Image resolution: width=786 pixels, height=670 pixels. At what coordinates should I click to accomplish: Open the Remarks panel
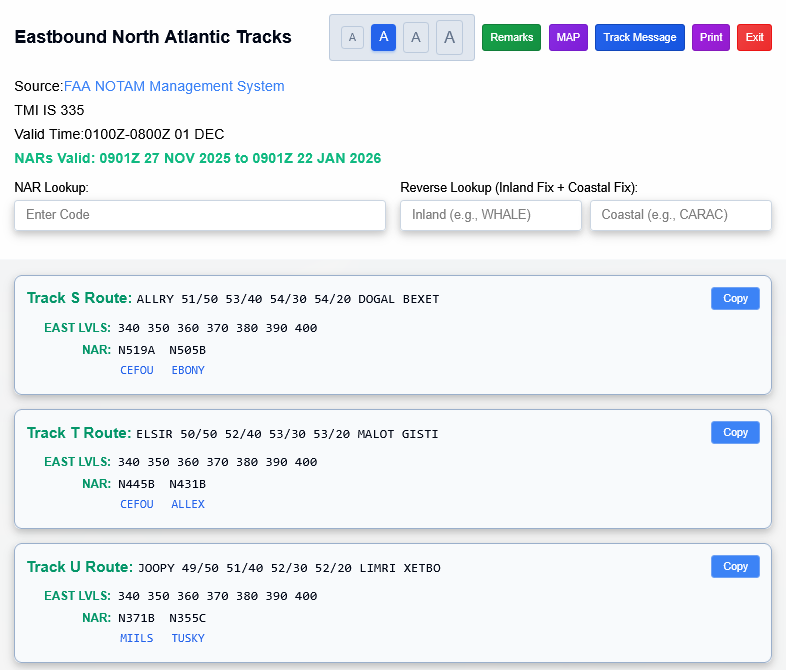pyautogui.click(x=511, y=38)
